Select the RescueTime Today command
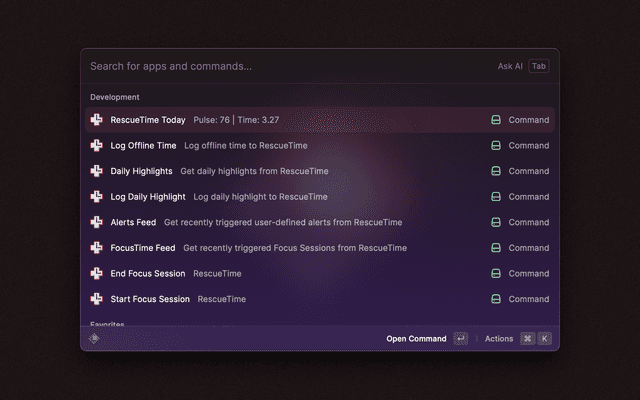640x400 pixels. [x=148, y=120]
